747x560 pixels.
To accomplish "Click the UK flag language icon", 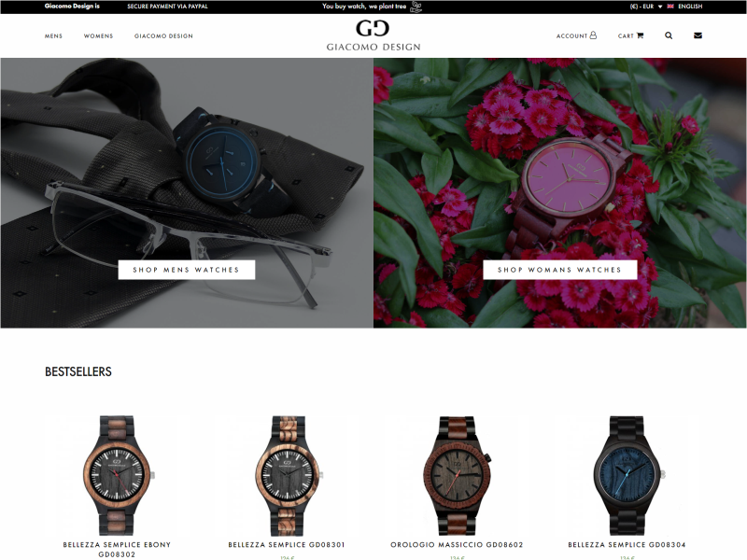I will (x=670, y=7).
